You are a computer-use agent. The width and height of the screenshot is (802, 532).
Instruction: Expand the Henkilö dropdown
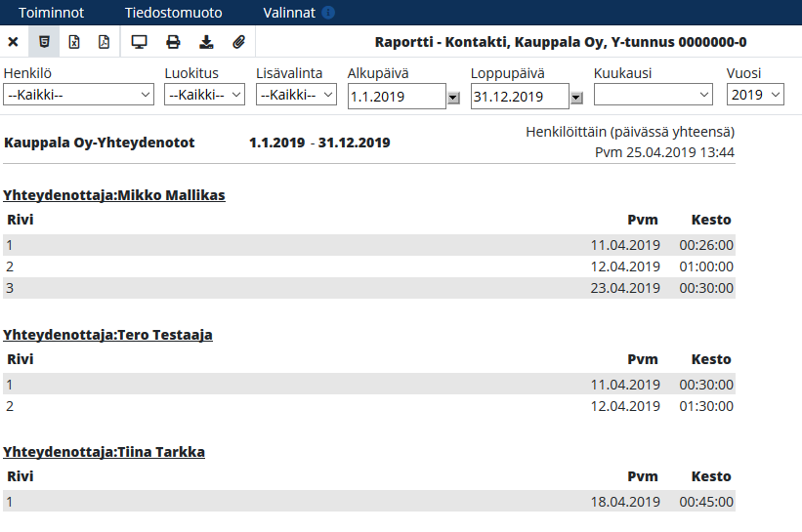coord(78,95)
